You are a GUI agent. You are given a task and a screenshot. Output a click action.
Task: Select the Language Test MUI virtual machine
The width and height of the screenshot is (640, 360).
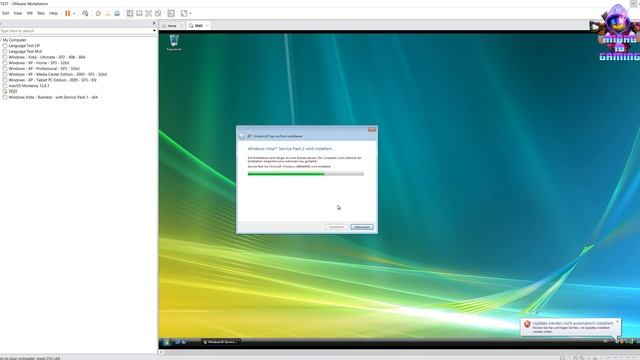click(x=25, y=51)
